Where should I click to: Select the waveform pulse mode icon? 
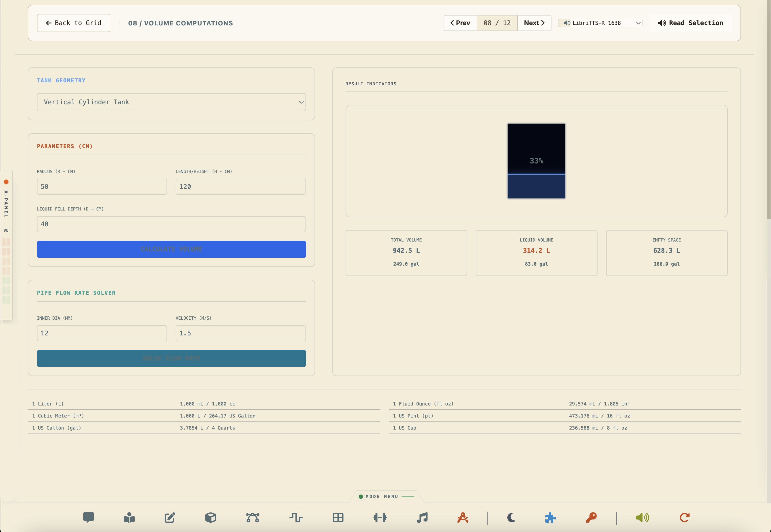click(296, 517)
